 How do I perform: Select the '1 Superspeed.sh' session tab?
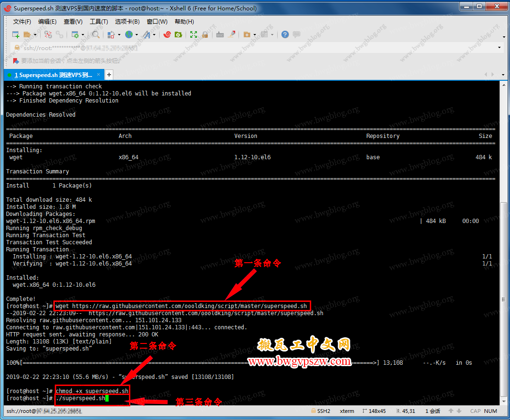coord(54,75)
